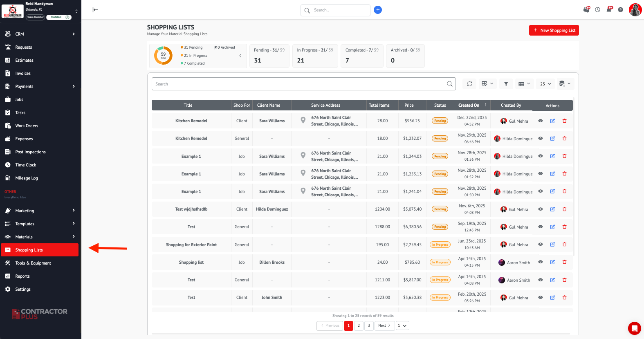Edit the Test wjdjhsfhsdfb shopping list
644x339 pixels.
[x=552, y=209]
